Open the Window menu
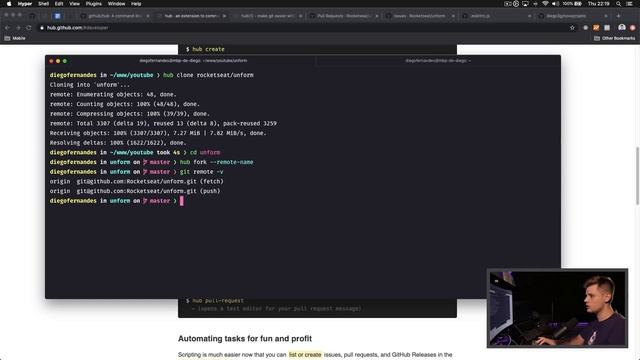Viewport: 640px width, 360px height. (x=116, y=4)
